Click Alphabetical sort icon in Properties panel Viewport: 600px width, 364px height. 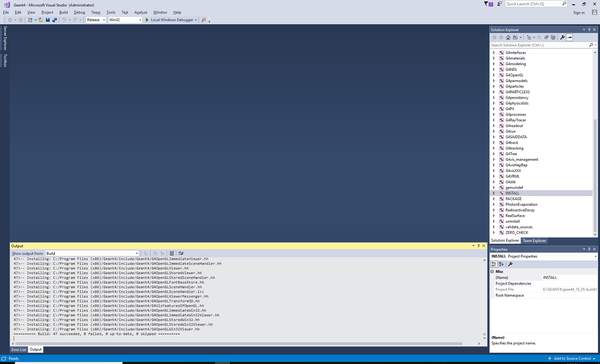tap(501, 264)
